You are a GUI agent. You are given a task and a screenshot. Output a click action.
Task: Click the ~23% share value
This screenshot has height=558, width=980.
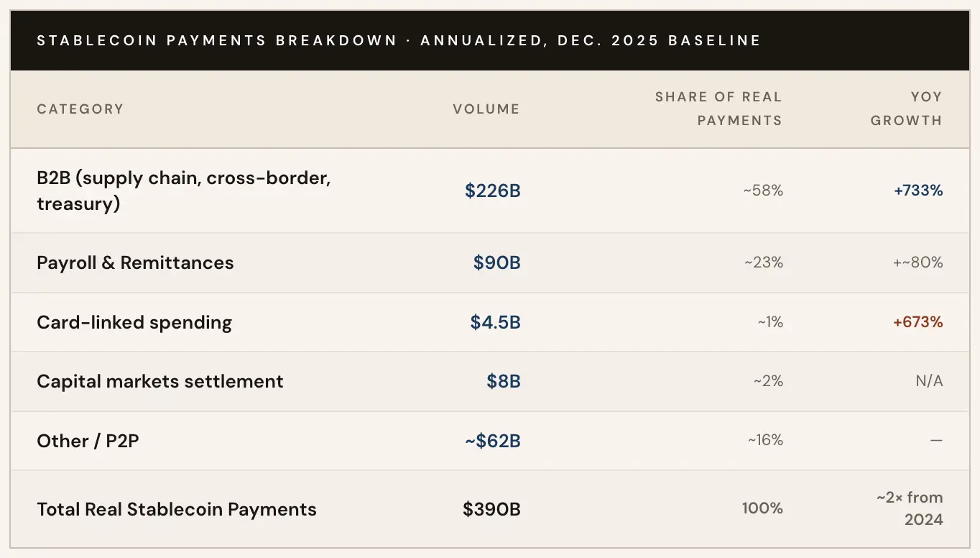(763, 262)
